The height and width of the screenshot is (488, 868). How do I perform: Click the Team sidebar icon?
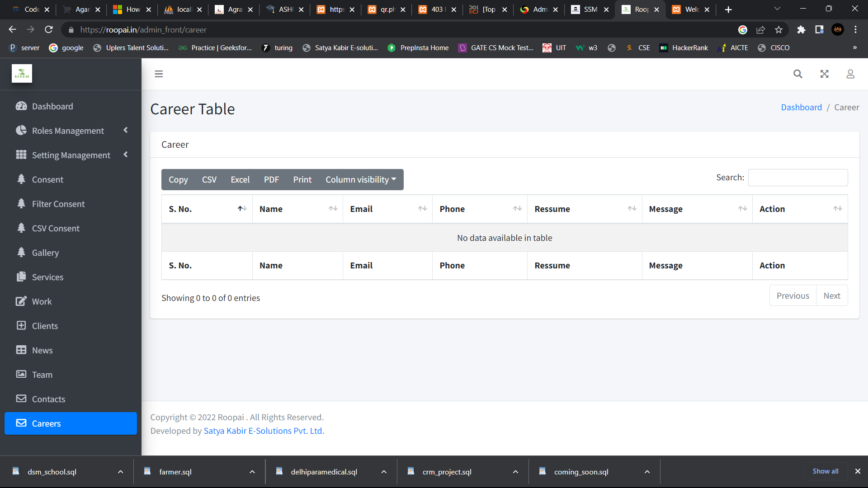[21, 374]
